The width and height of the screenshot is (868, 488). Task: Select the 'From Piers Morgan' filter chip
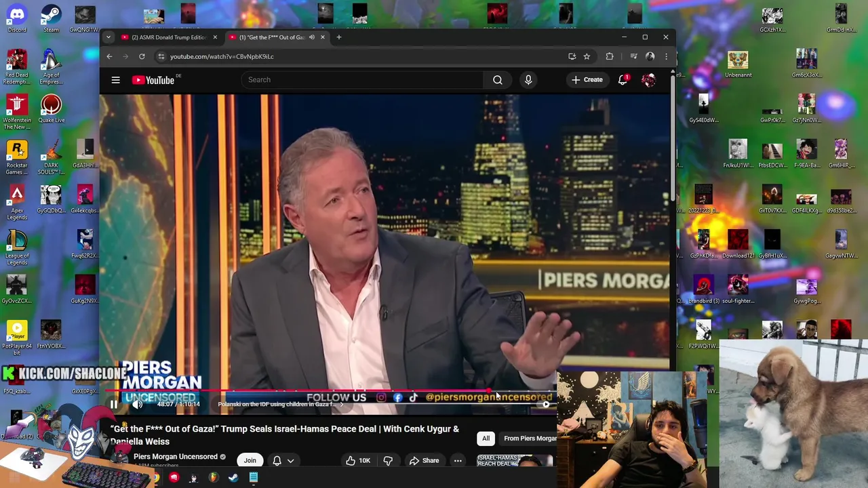coord(530,439)
